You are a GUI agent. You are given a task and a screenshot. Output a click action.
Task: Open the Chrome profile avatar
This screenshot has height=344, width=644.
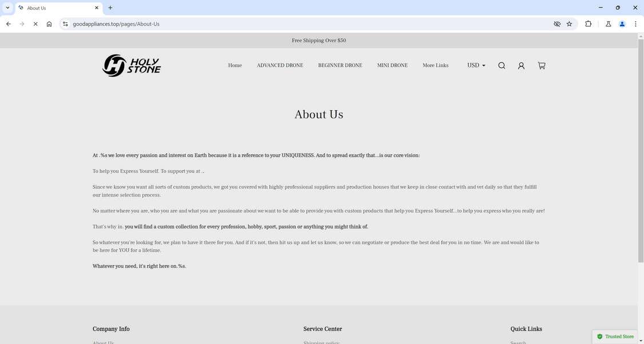(x=622, y=24)
